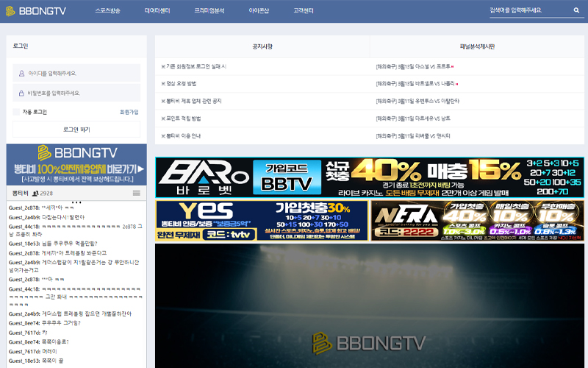This screenshot has height=368, width=588.
Task: Open the chat hamburger menu icon
Action: (x=137, y=193)
